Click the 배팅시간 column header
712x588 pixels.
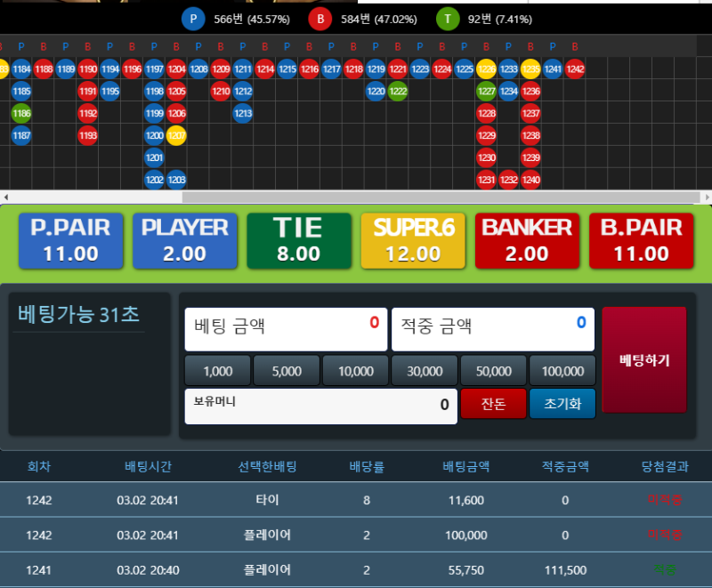point(148,466)
